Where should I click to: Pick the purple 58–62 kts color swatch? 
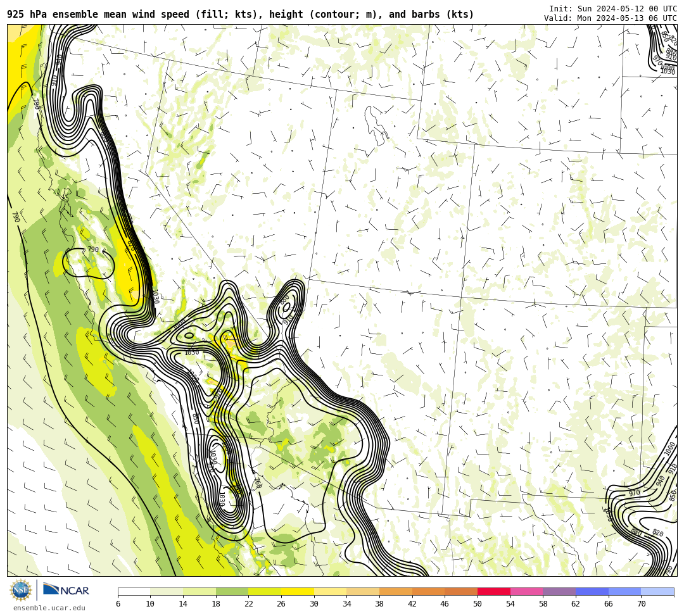click(559, 591)
